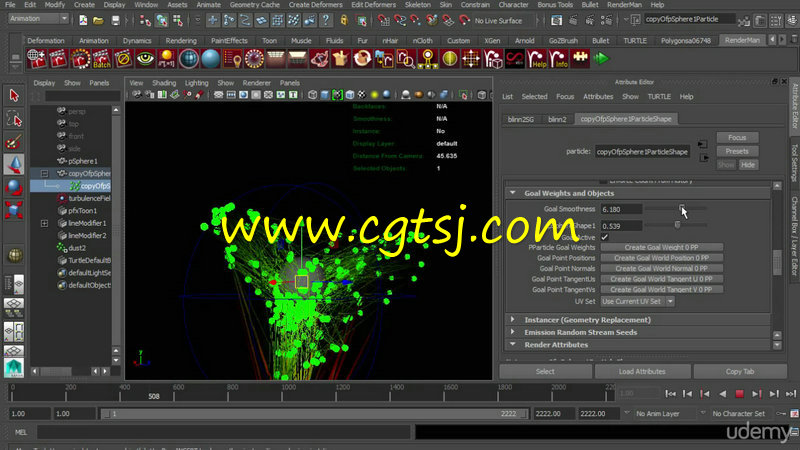Image resolution: width=800 pixels, height=450 pixels.
Task: Click the Hide button in Attribute Editor
Action: (748, 165)
